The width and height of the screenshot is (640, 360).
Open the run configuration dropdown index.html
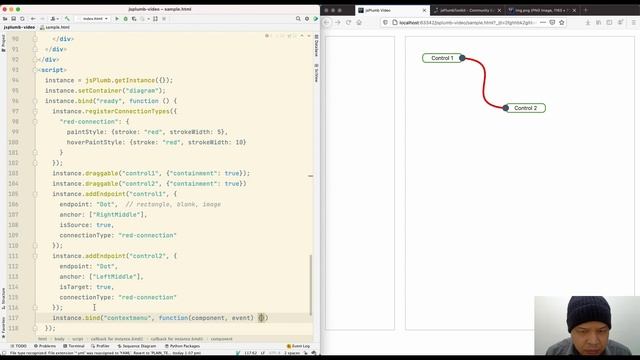click(94, 19)
